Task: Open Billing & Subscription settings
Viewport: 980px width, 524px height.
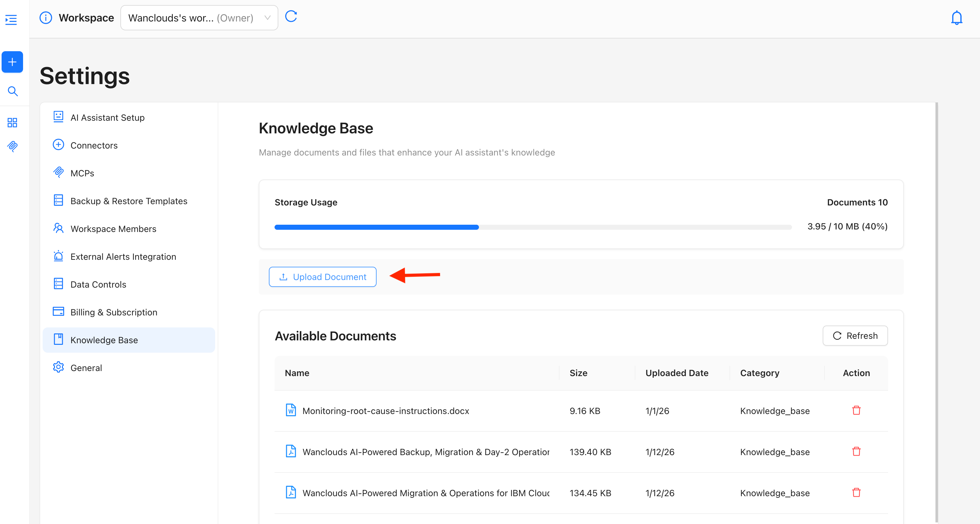Action: [x=113, y=312]
